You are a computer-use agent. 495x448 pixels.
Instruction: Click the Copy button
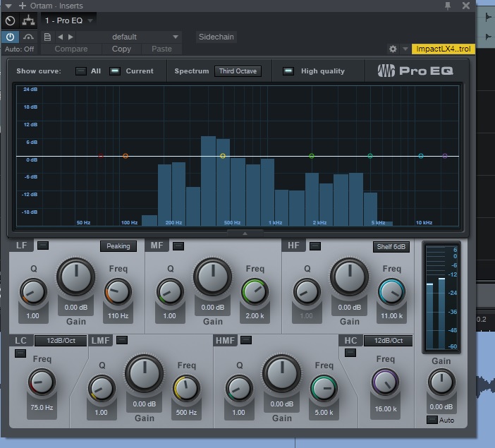[121, 49]
